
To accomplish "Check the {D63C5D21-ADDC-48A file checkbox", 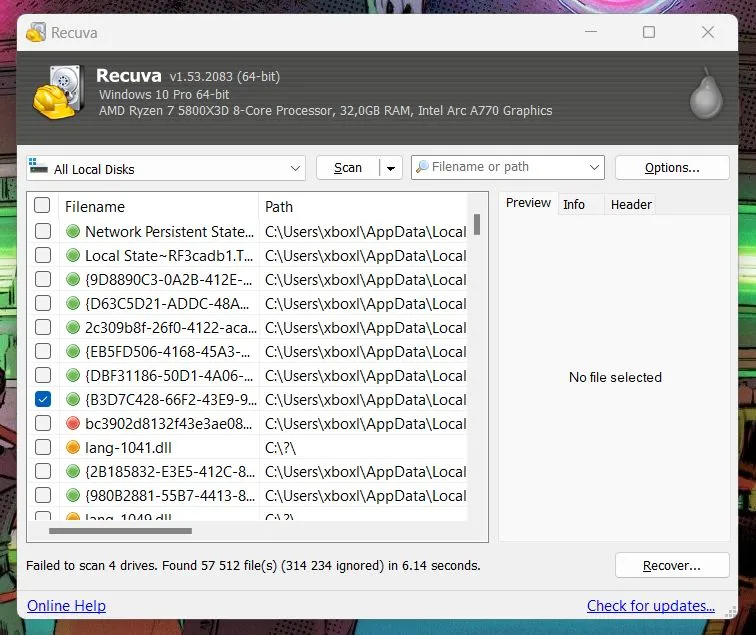I will (43, 303).
